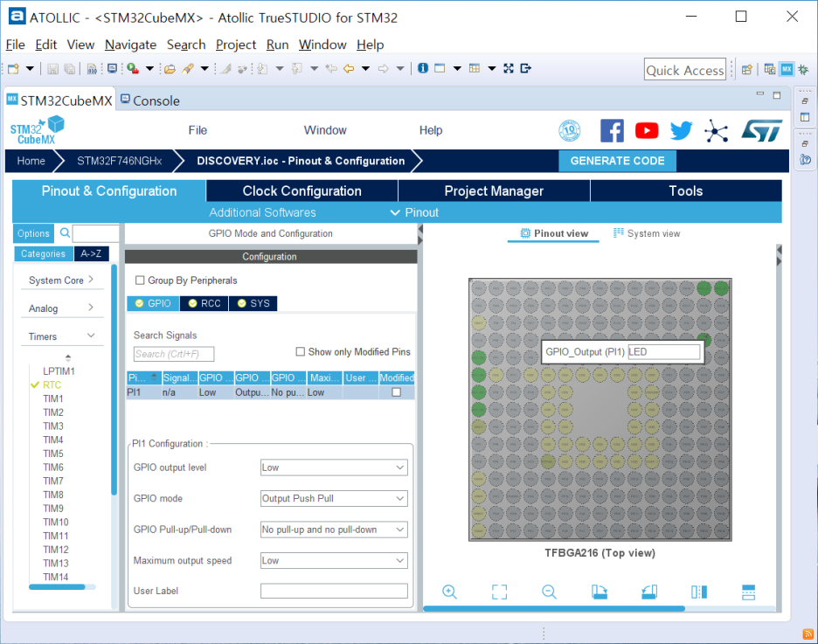The image size is (818, 644).
Task: Click the STM32F746NGHx breadcrumb
Action: 120,161
